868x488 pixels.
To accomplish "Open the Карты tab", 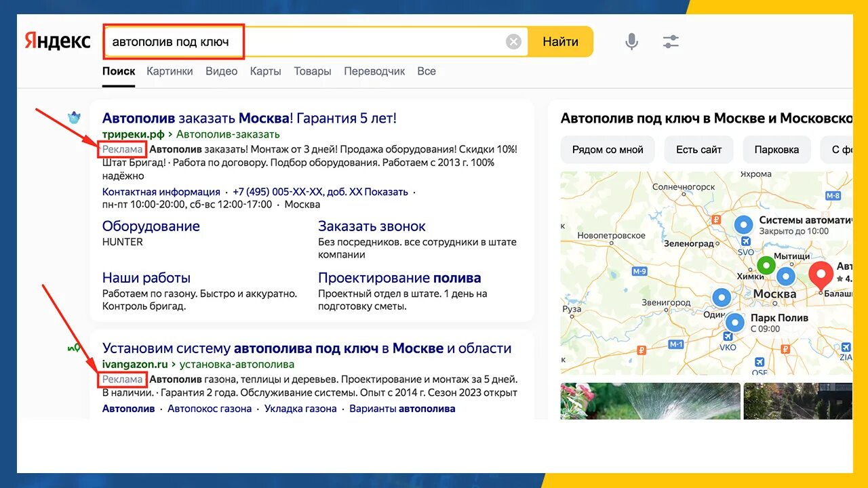I will (x=266, y=71).
